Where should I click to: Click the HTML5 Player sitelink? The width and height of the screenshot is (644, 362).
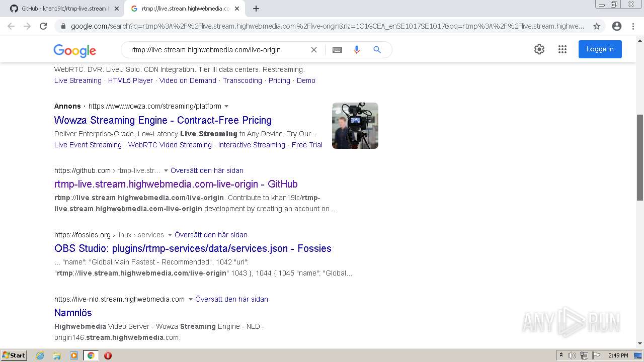pos(130,80)
